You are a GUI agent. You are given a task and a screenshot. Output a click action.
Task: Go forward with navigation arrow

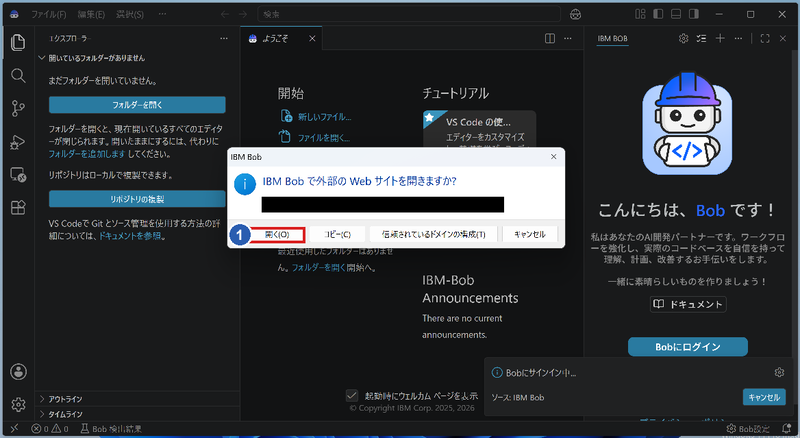click(x=243, y=14)
